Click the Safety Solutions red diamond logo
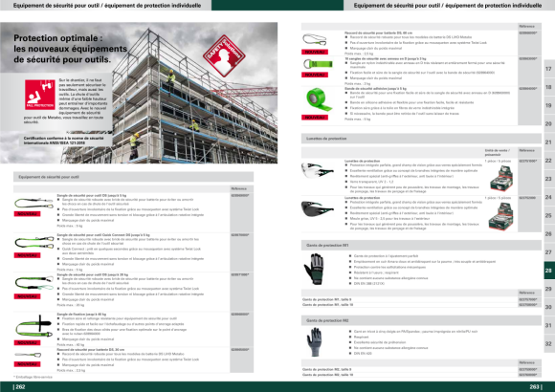 tap(224, 55)
